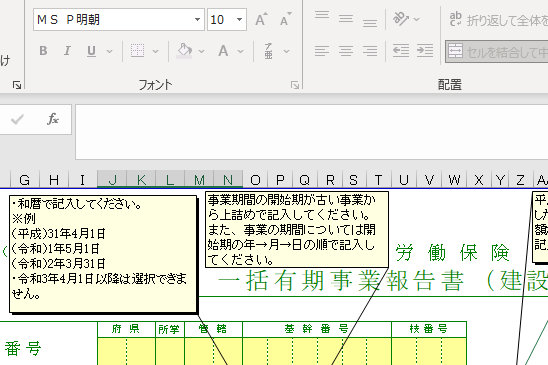Select column I header
Viewport: 548px width, 365px height.
[x=83, y=180]
